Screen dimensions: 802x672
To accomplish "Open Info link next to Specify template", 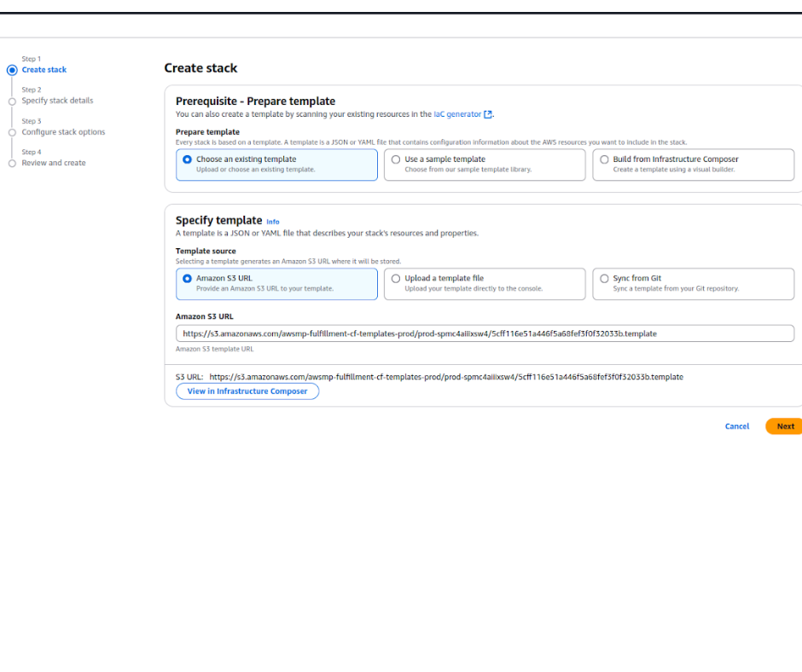I will coord(272,222).
